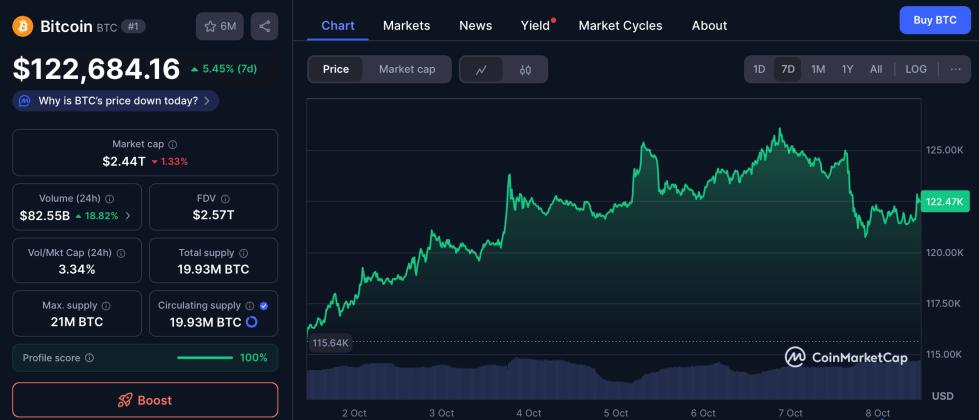Add Bitcoin to watchlist with star button

[220, 26]
